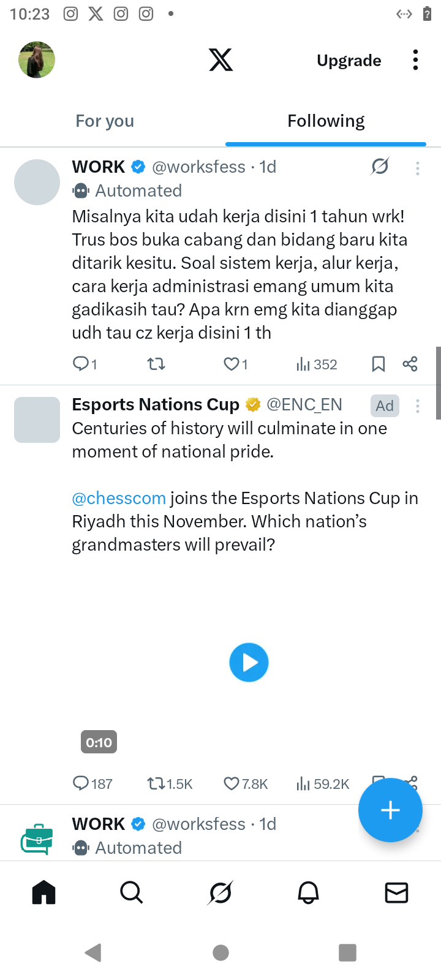Screen dimensions: 441x980
Task: Play the Esports Nations Cup video
Action: [x=249, y=662]
